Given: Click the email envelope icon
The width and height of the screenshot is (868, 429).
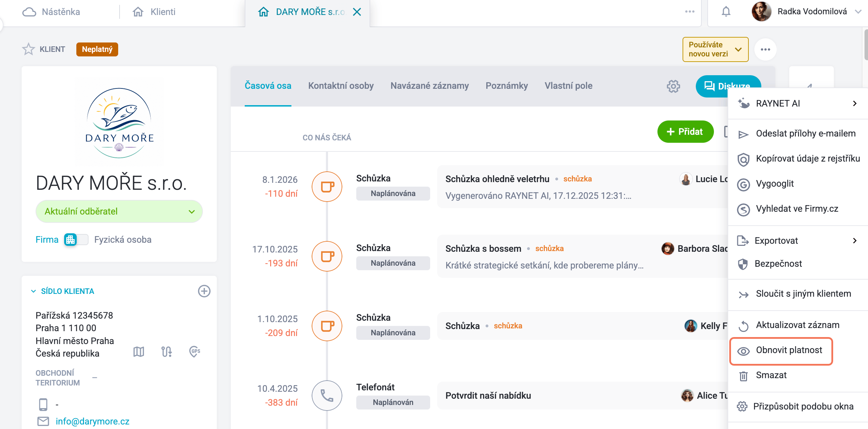Looking at the screenshot, I should tap(43, 421).
